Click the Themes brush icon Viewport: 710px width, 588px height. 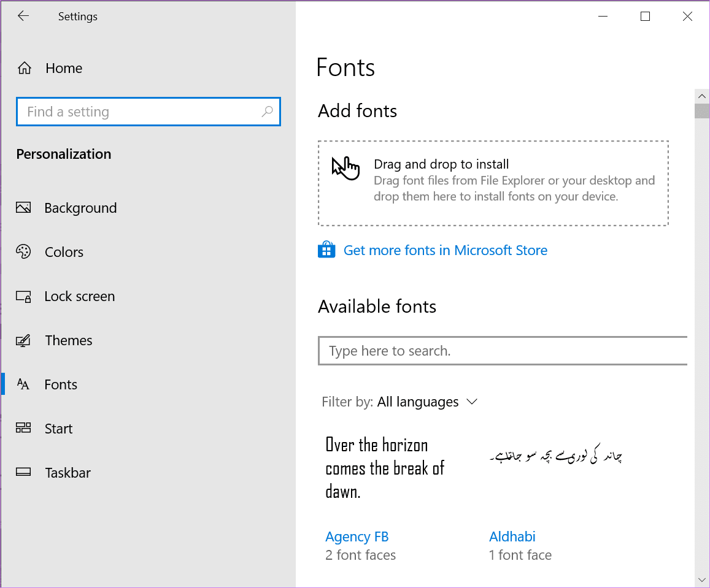click(x=23, y=340)
